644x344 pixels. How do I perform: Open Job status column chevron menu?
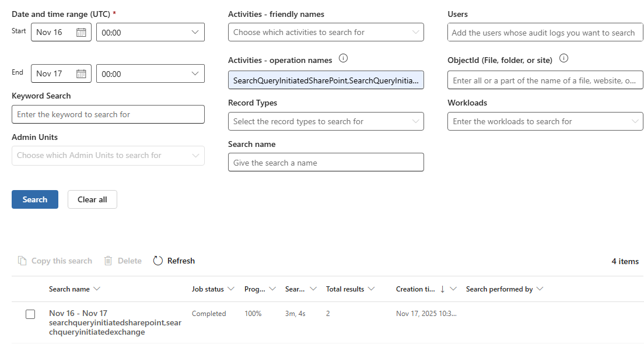click(x=231, y=289)
